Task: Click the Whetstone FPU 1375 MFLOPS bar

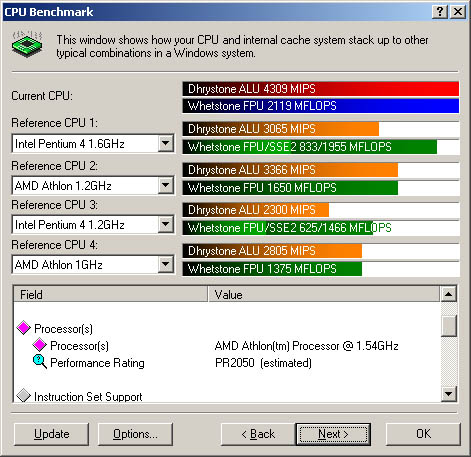Action: coord(272,269)
